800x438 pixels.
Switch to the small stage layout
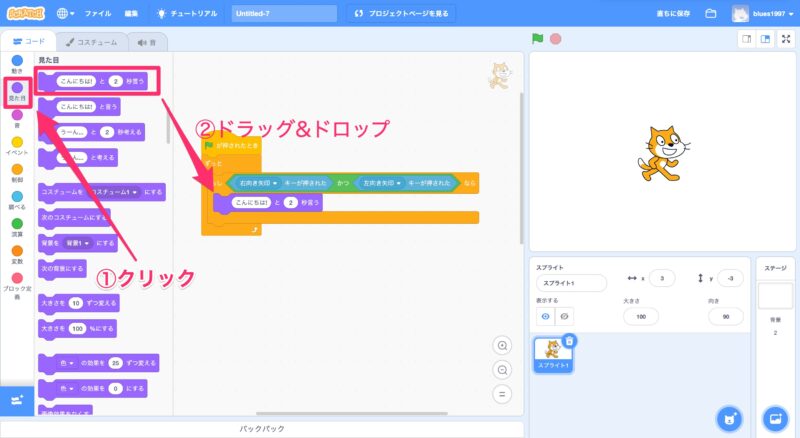[745, 40]
